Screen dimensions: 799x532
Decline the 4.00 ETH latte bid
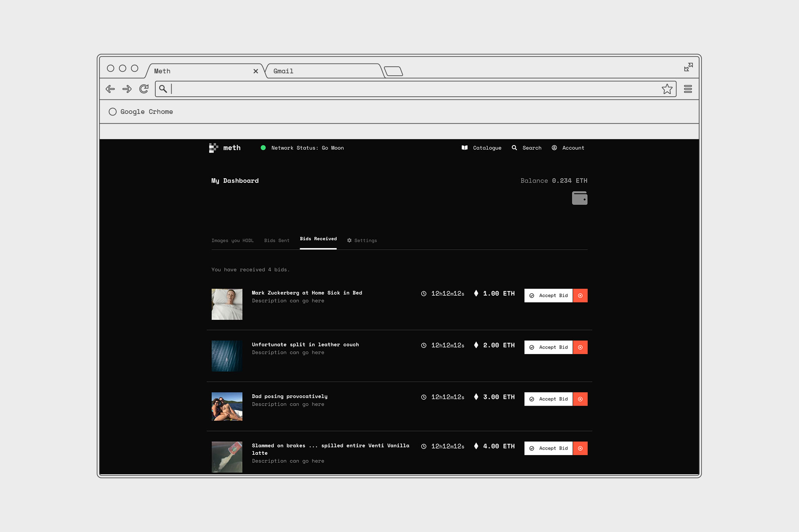pyautogui.click(x=580, y=449)
